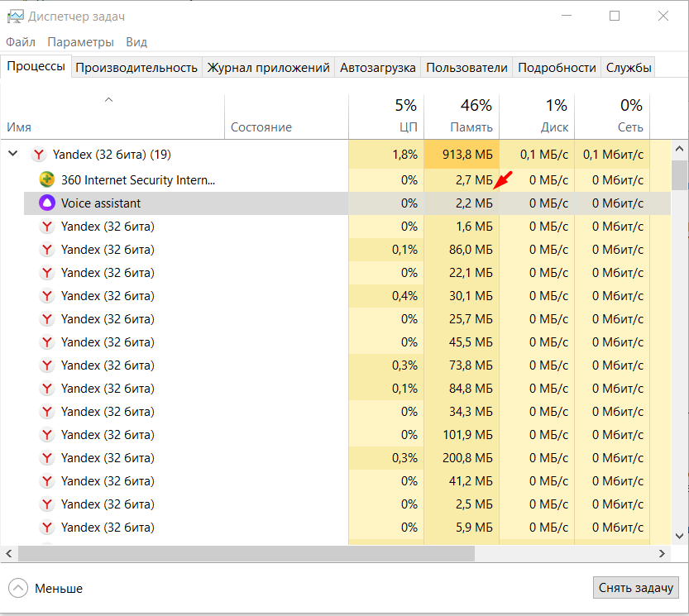Click the 360 Internet Security process icon
Image resolution: width=689 pixels, height=616 pixels.
pyautogui.click(x=47, y=179)
